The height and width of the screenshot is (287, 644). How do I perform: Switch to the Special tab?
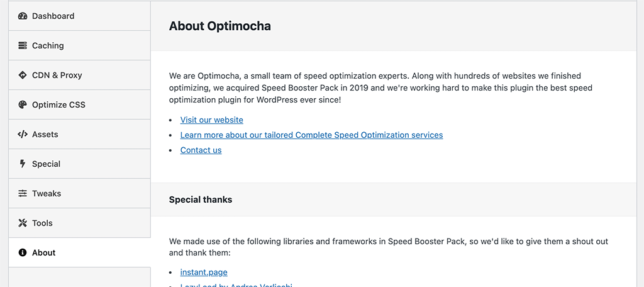tap(79, 164)
